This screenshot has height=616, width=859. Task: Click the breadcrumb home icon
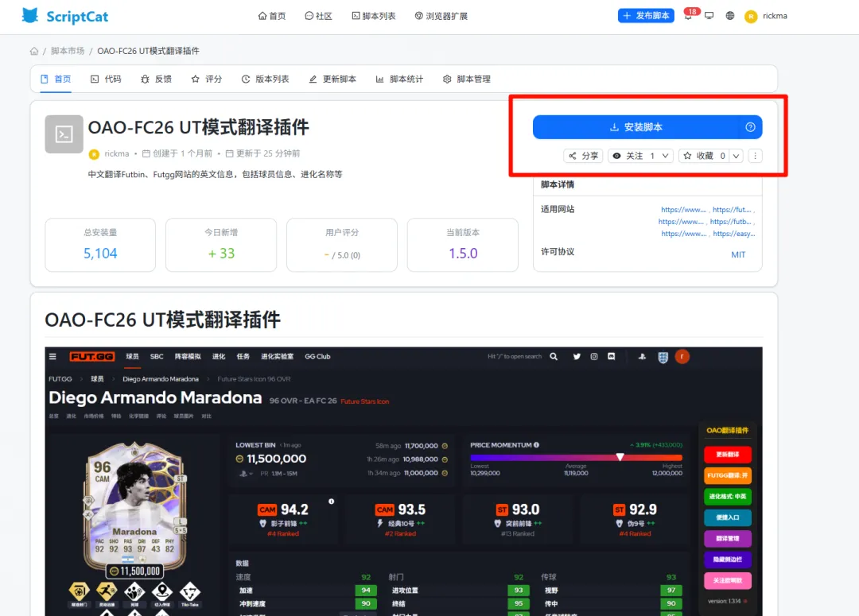34,51
